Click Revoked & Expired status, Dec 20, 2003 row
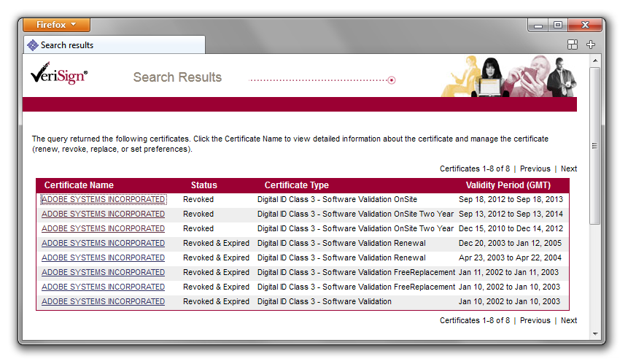This screenshot has height=364, width=628. click(217, 244)
